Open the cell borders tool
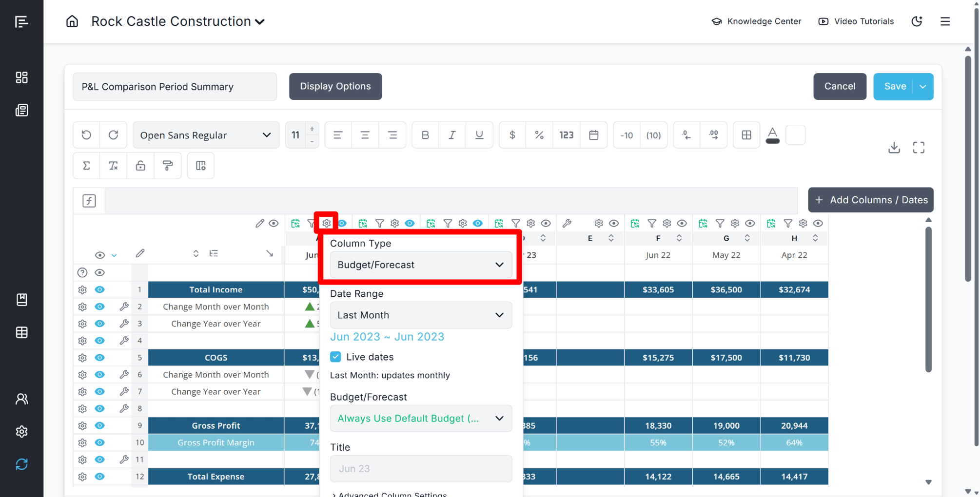 tap(746, 135)
